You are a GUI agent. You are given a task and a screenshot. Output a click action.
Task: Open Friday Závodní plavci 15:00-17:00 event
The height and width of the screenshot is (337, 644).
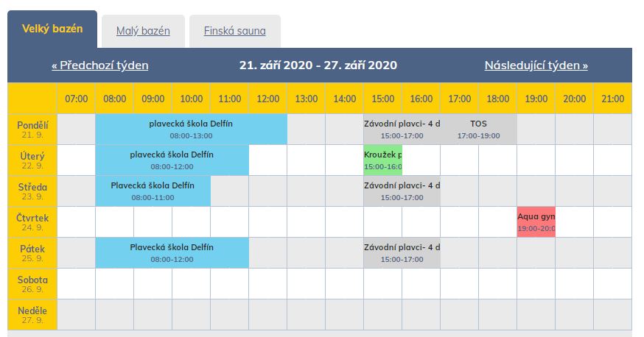coord(402,253)
